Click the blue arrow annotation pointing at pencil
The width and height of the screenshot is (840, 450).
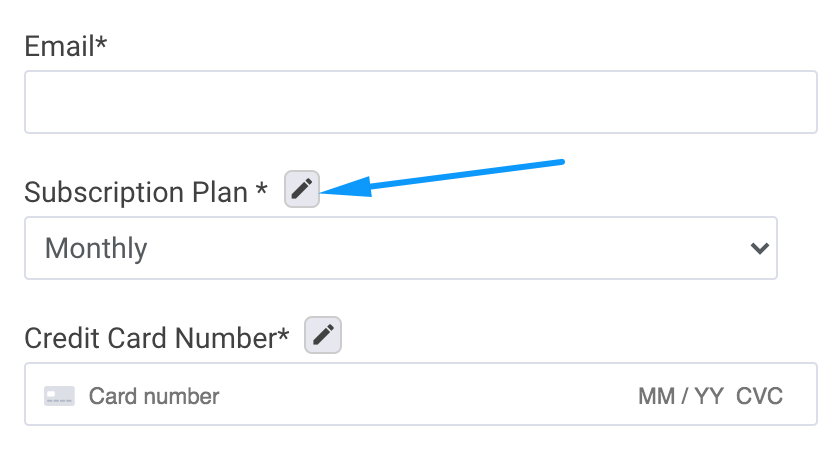[x=442, y=178]
